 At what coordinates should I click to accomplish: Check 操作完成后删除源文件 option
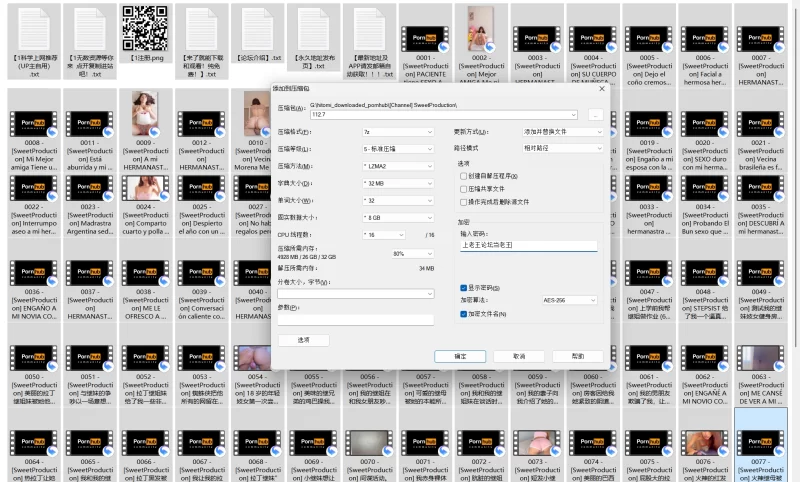(463, 202)
